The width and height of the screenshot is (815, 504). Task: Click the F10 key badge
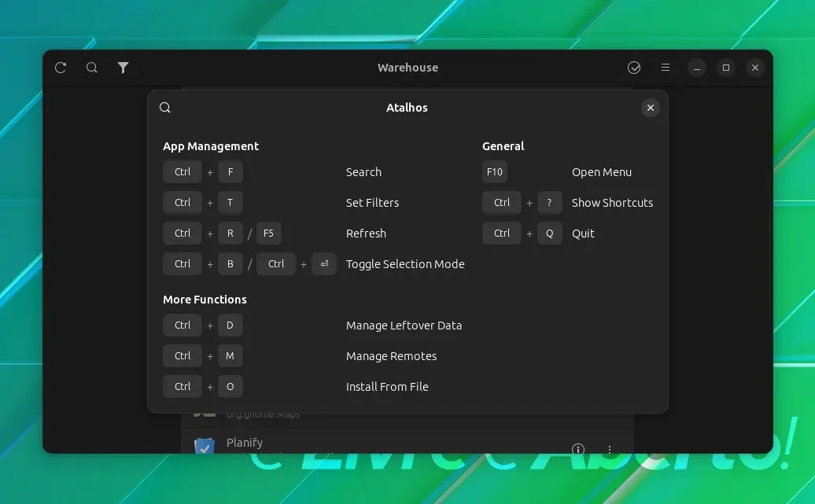click(494, 172)
